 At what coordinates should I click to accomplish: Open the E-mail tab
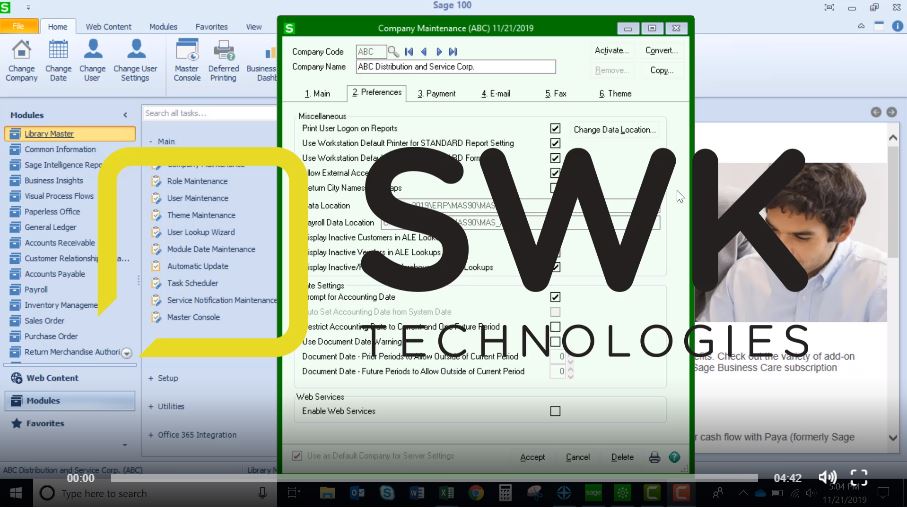pos(496,93)
